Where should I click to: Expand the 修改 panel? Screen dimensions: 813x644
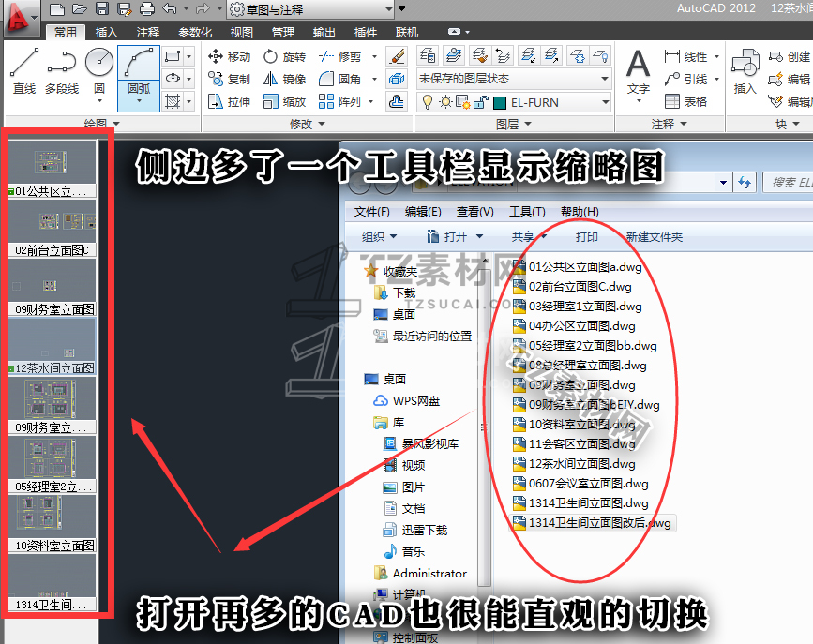point(308,124)
